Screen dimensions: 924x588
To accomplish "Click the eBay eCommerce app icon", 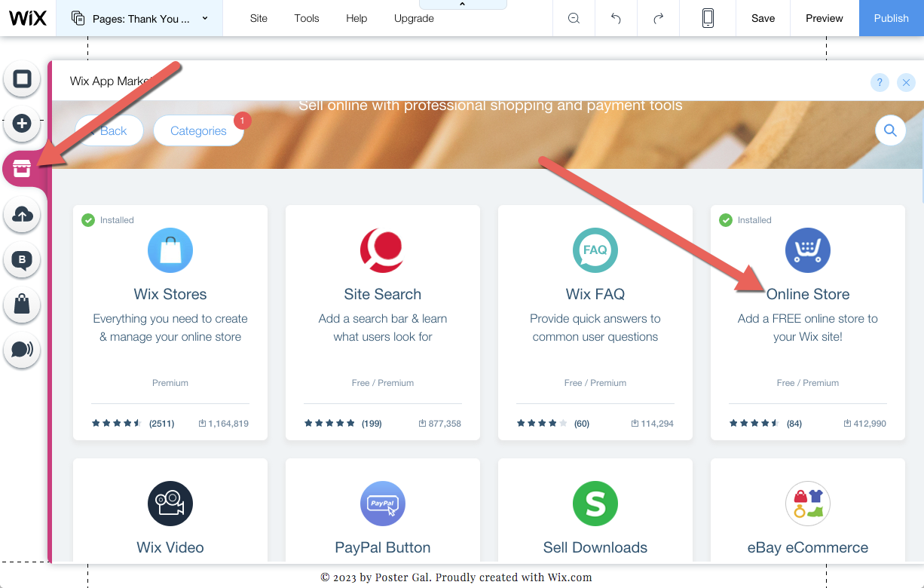I will [x=808, y=504].
